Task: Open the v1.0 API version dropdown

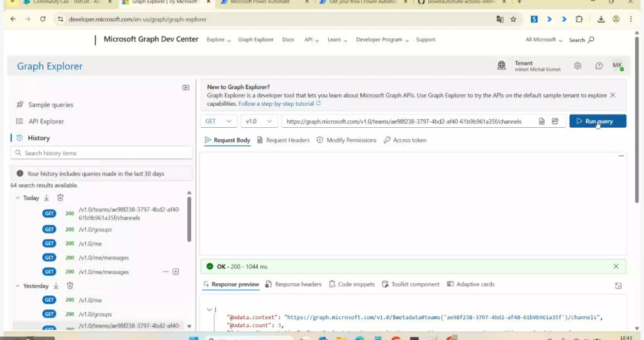Action: (259, 122)
